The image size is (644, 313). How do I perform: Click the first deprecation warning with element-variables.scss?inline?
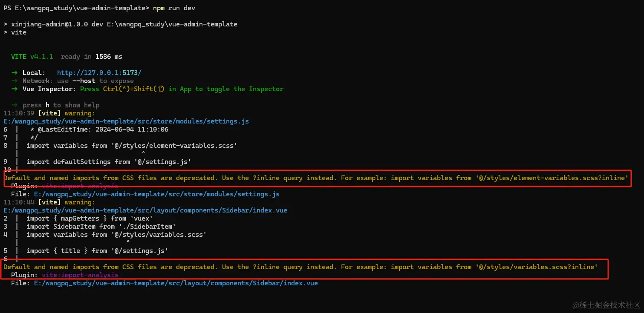pos(316,178)
